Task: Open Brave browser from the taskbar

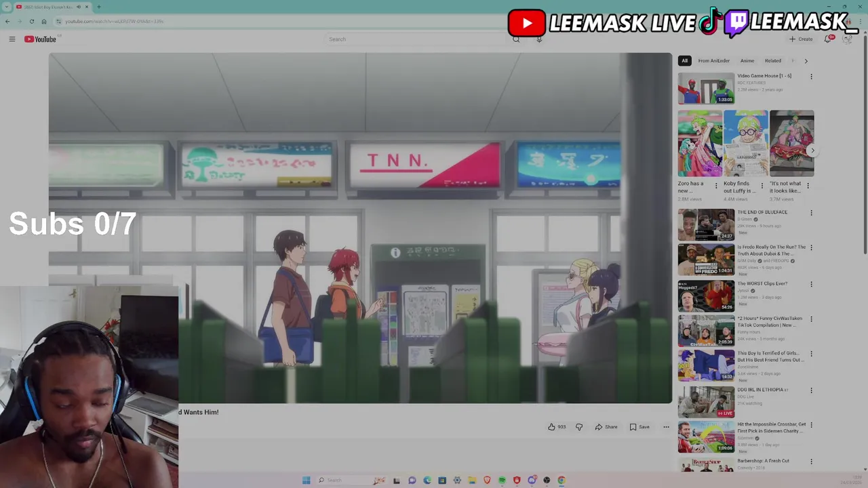Action: 487,480
